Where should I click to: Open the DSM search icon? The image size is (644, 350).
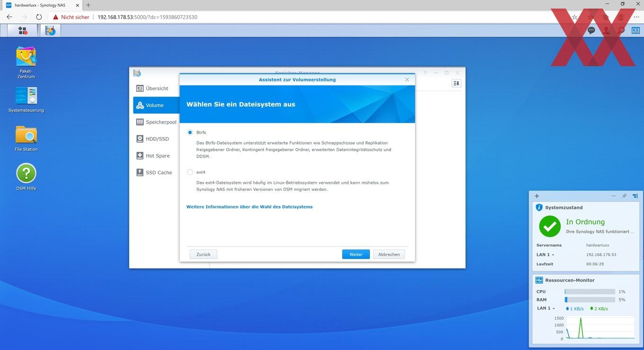(x=621, y=30)
